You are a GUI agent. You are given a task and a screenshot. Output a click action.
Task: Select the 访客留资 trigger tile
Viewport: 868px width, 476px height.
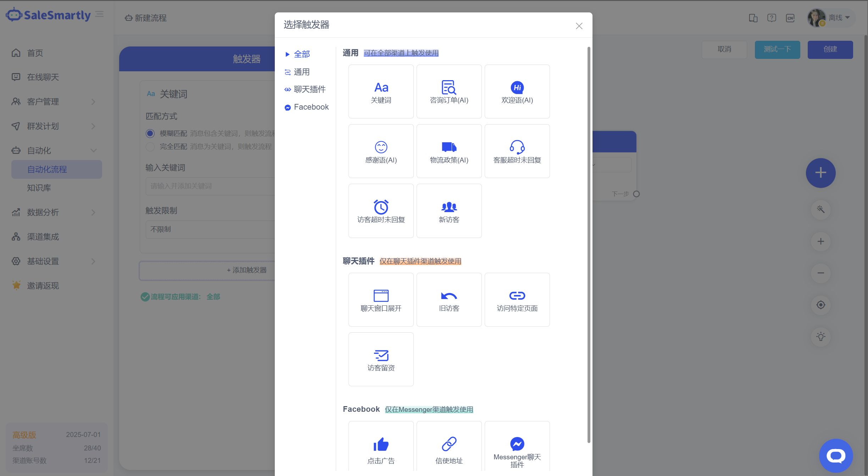(x=381, y=359)
